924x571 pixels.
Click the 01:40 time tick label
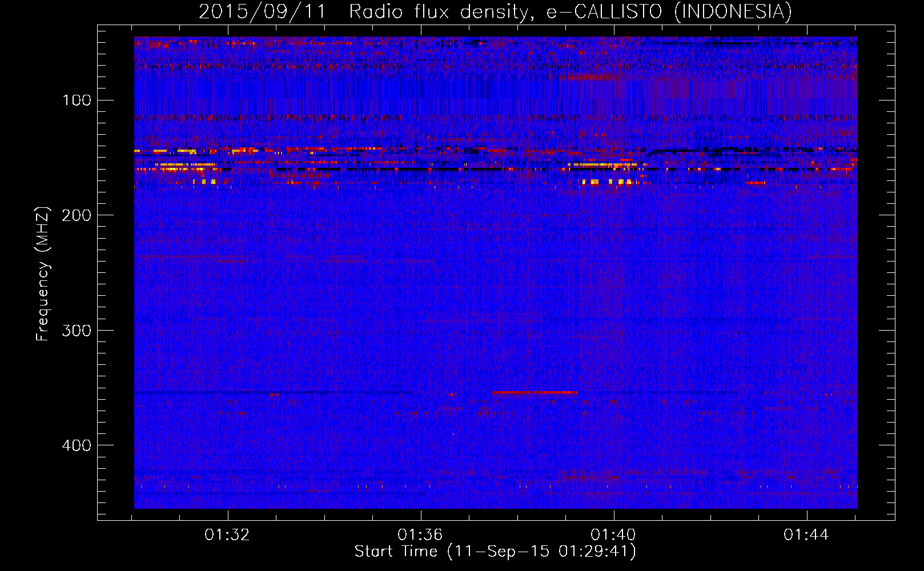[x=613, y=535]
